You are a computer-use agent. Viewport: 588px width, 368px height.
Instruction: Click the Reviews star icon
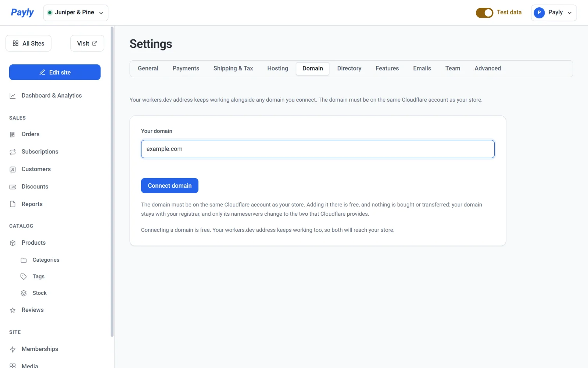pyautogui.click(x=12, y=310)
